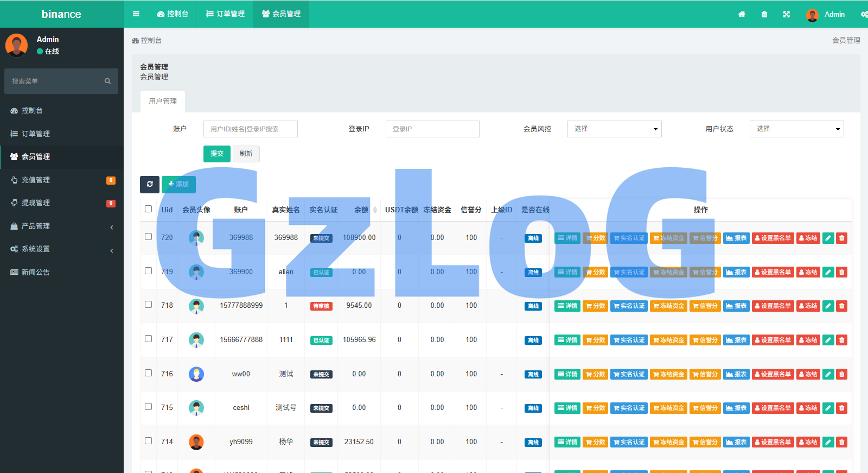Open 提现管理 in the sidebar

point(62,203)
